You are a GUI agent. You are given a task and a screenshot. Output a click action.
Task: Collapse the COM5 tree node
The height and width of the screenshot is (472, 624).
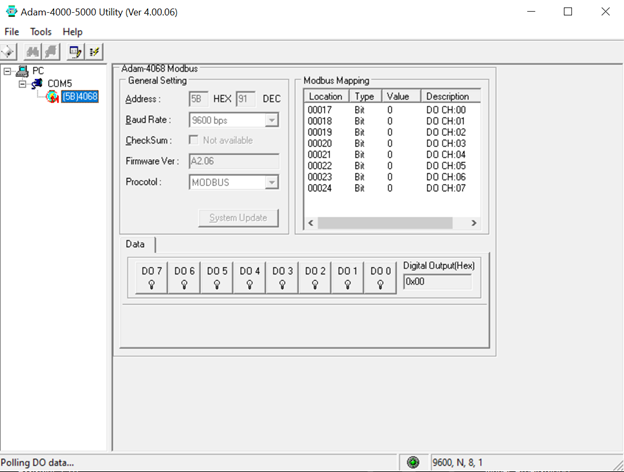22,84
